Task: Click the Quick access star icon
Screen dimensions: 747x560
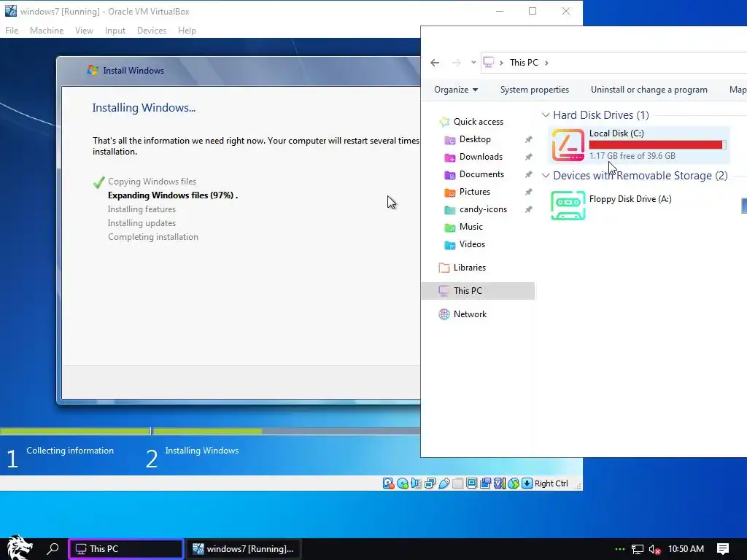Action: click(x=444, y=122)
